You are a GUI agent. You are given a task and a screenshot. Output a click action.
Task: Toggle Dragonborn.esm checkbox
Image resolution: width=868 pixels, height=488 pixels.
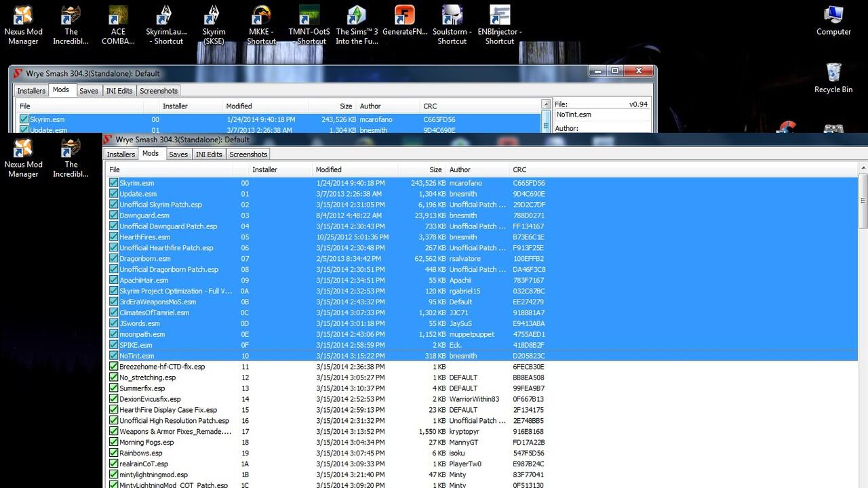[114, 259]
